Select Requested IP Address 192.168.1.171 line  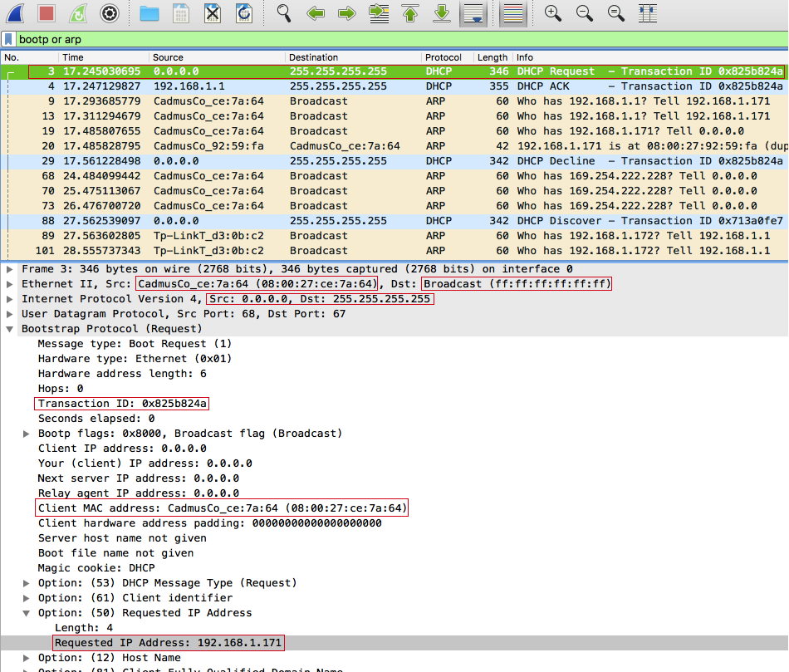click(168, 643)
